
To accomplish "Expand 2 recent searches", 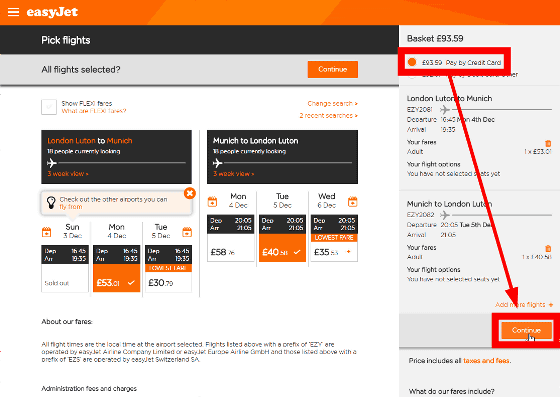I will point(329,116).
